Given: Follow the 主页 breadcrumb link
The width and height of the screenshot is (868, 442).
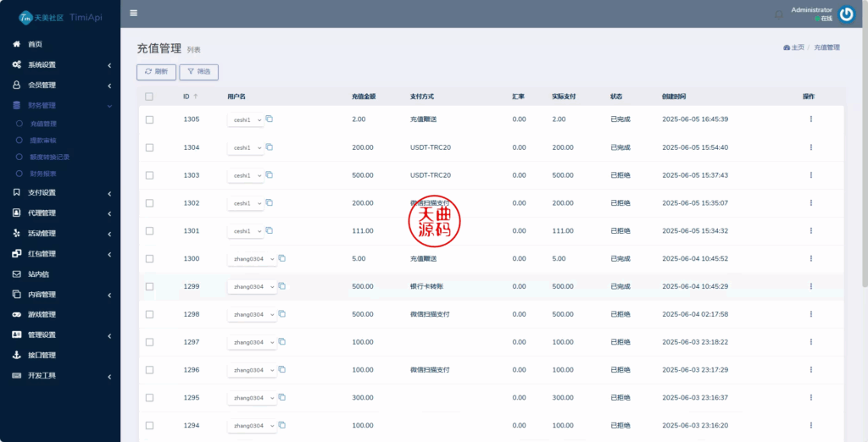Looking at the screenshot, I should click(x=793, y=47).
